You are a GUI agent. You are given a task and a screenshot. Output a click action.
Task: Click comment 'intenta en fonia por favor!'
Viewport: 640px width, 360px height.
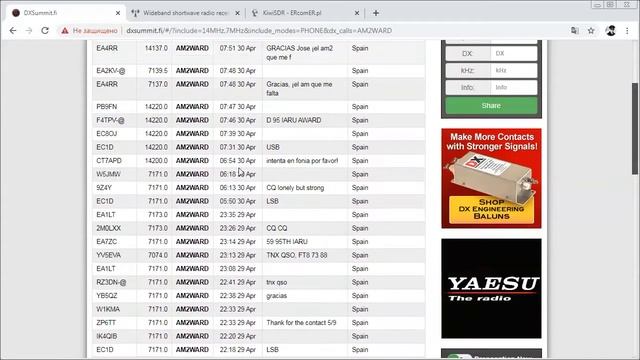302,160
